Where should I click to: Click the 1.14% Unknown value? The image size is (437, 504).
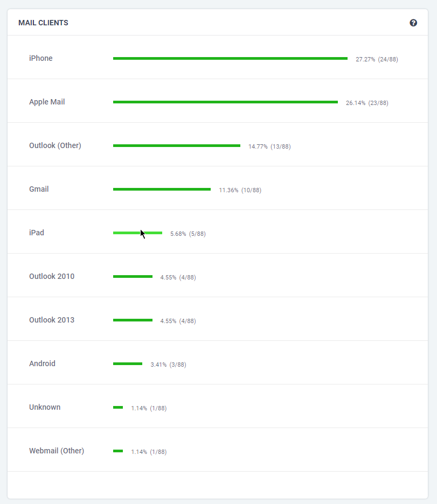(149, 408)
